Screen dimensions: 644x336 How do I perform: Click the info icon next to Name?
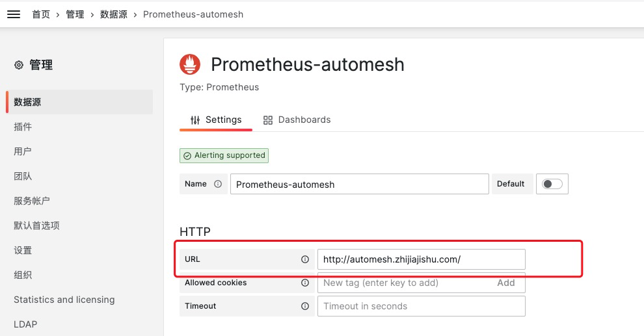point(218,184)
